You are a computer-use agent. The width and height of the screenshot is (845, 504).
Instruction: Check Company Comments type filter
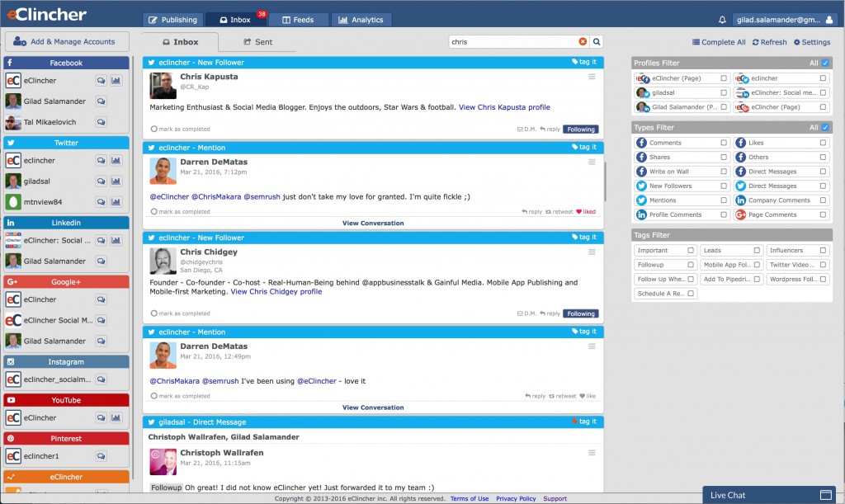point(823,200)
